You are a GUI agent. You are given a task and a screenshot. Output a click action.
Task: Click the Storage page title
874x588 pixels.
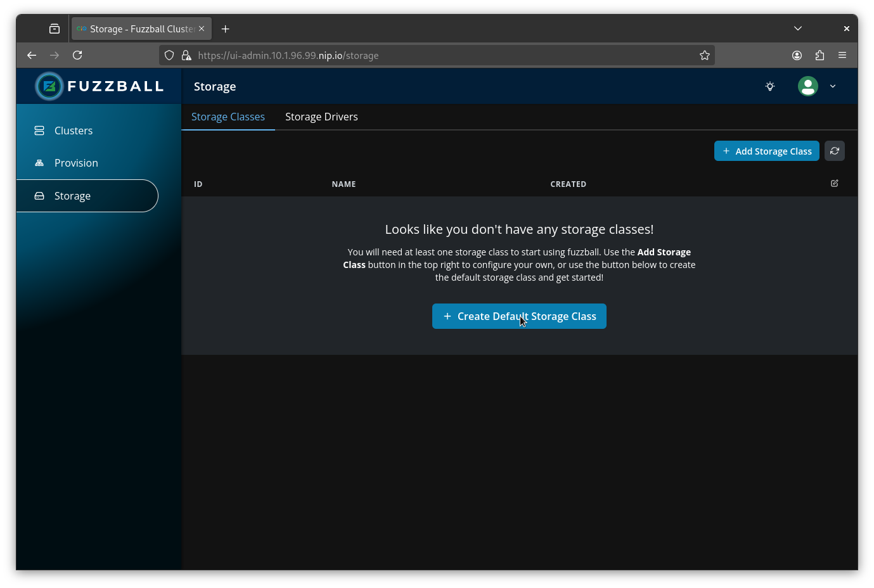pyautogui.click(x=215, y=86)
